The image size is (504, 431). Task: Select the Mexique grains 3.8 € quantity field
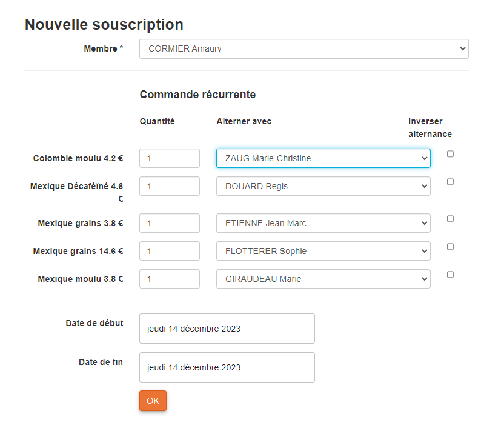click(x=169, y=223)
